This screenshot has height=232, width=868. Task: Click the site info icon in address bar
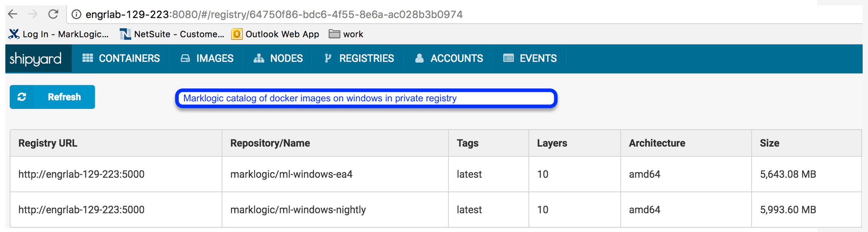point(77,15)
